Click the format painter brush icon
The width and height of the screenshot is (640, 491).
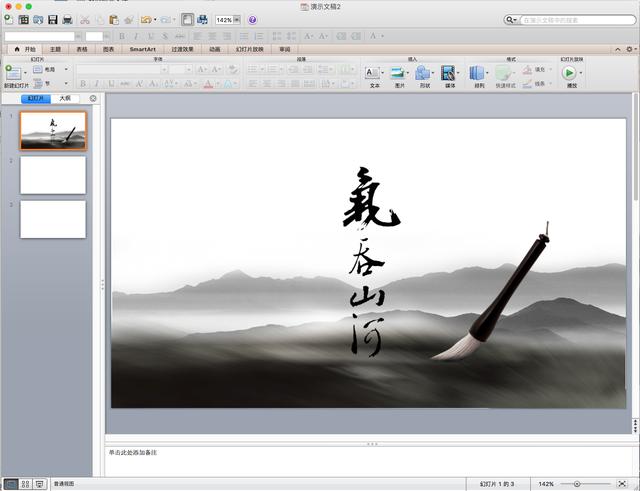coord(129,20)
